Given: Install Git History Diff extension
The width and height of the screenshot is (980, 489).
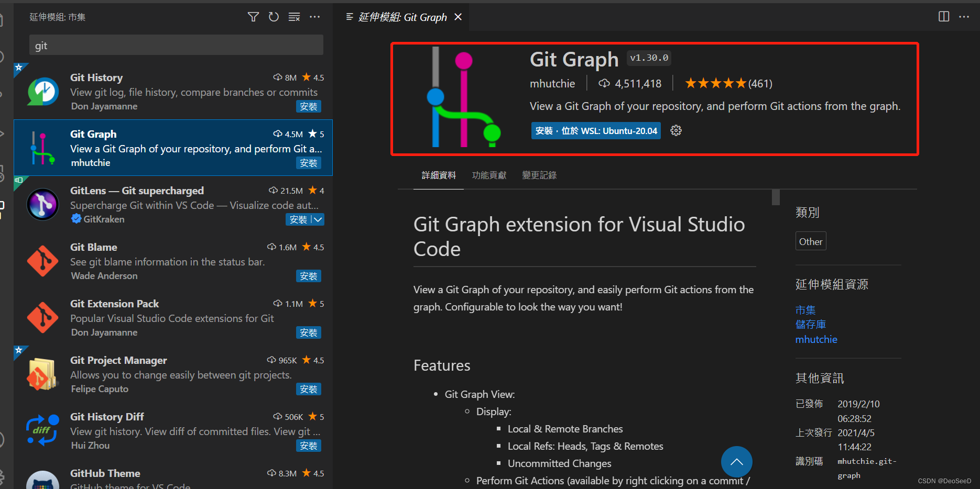Looking at the screenshot, I should tap(309, 446).
